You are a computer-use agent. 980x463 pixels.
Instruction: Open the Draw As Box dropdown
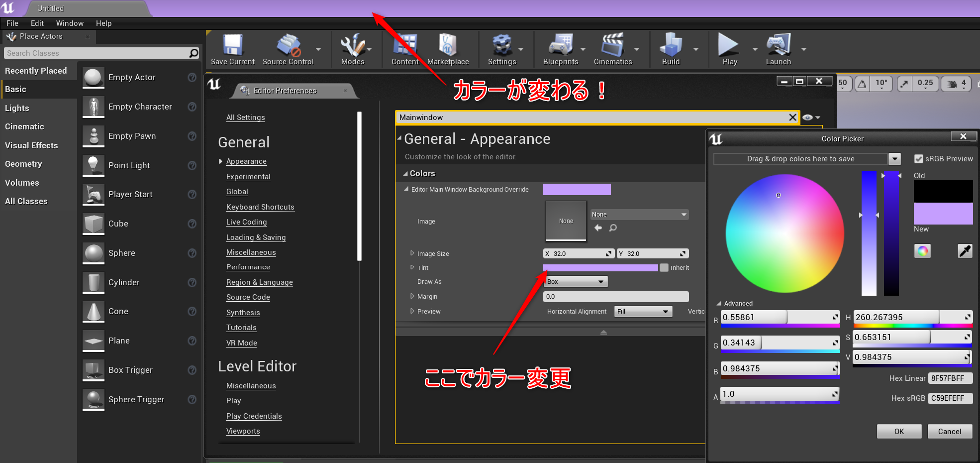click(576, 282)
